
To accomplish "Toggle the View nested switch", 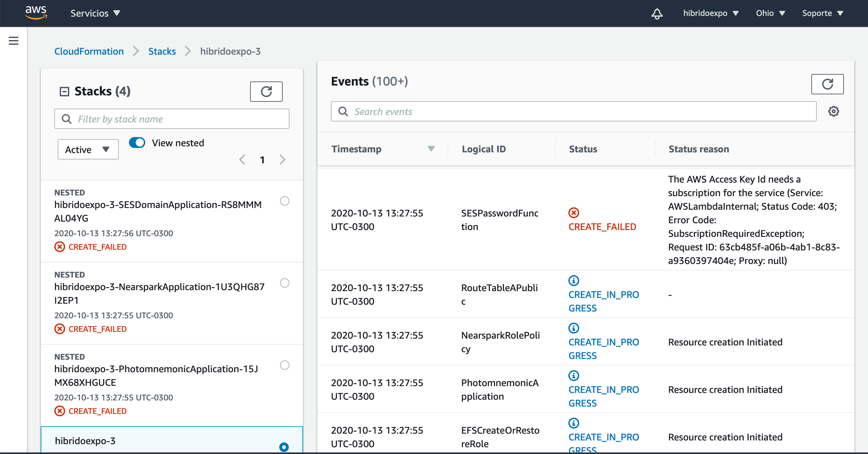I will pyautogui.click(x=137, y=143).
